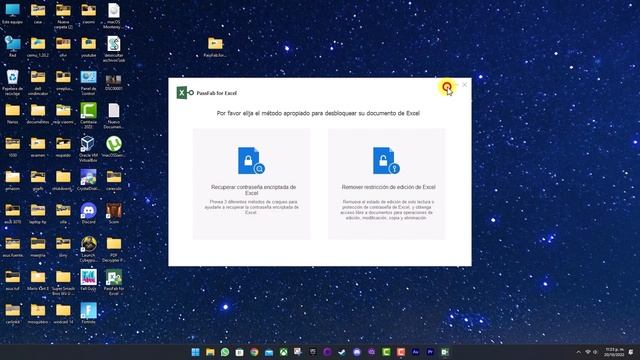Click the PassFab for Excel logo

point(185,93)
